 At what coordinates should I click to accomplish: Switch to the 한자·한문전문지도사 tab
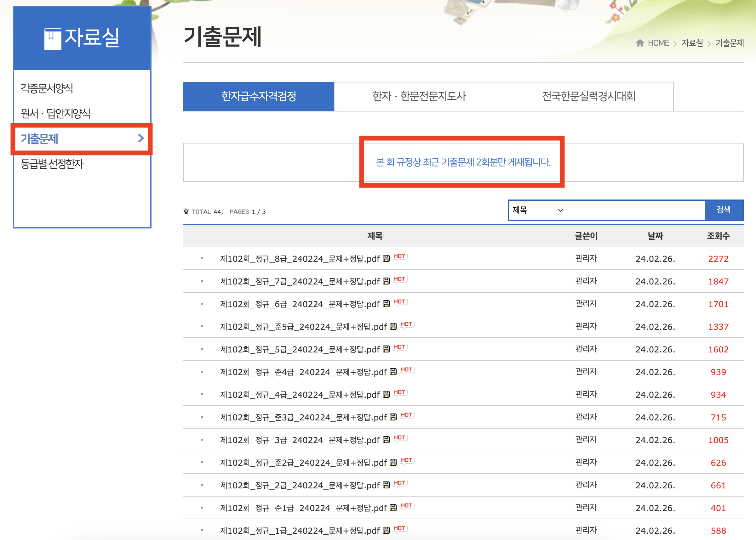pyautogui.click(x=419, y=96)
